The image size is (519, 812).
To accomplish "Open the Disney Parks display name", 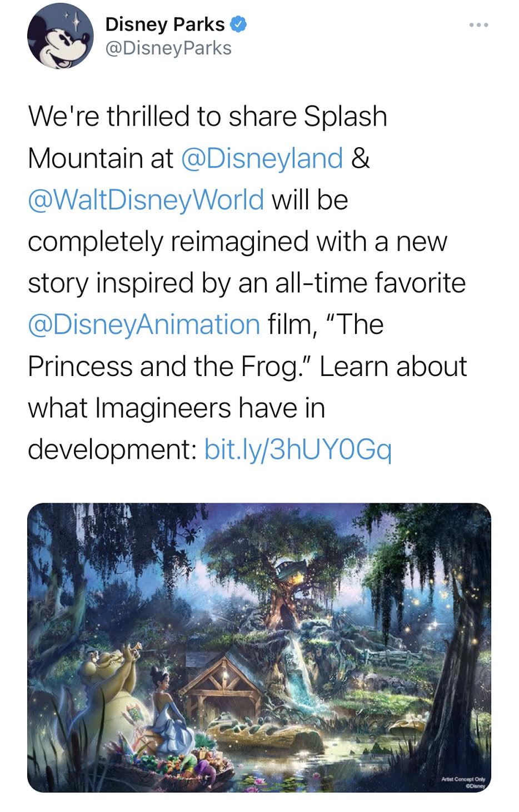I will [164, 24].
